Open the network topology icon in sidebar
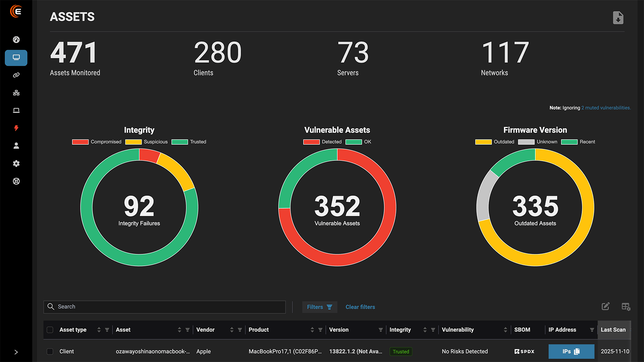This screenshot has height=362, width=644. 16,93
